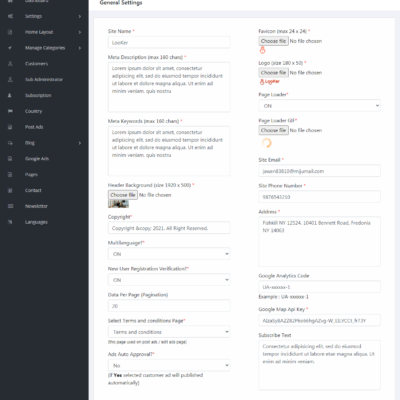Open Terms and conditions page dropdown
The width and height of the screenshot is (400, 400).
[169, 332]
